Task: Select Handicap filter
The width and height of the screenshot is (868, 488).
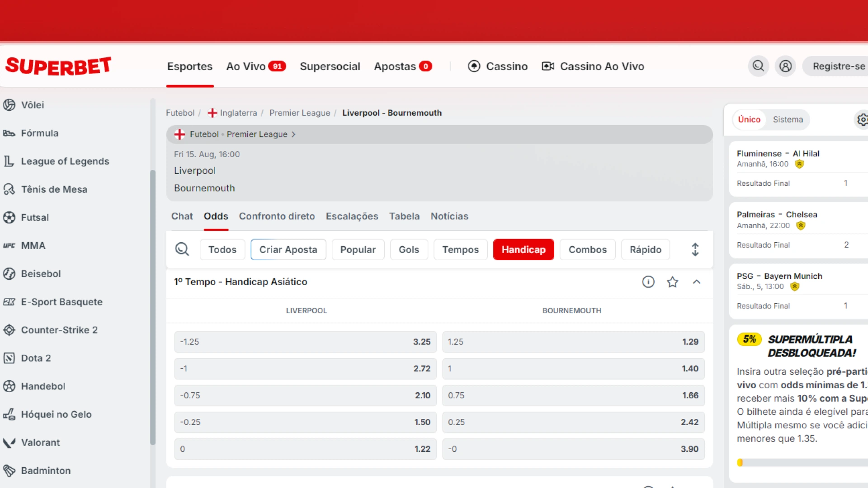Action: click(524, 249)
